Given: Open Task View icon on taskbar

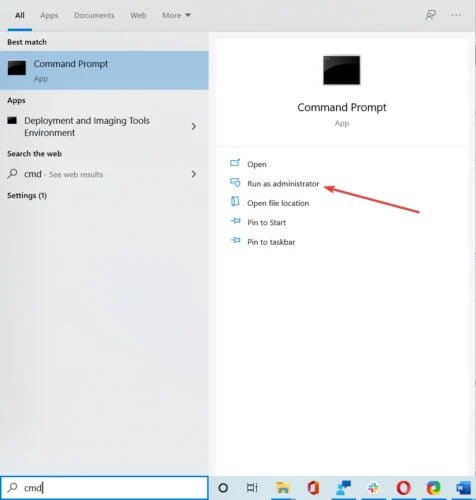Looking at the screenshot, I should [252, 488].
